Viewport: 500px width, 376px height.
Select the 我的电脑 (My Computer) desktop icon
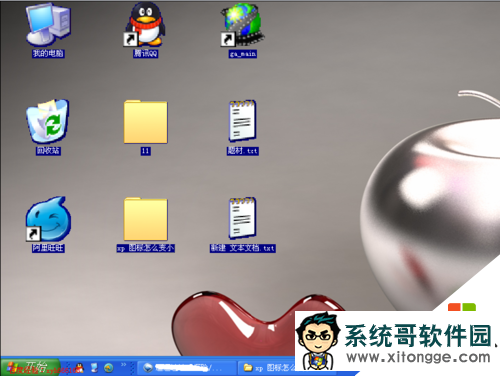click(48, 25)
